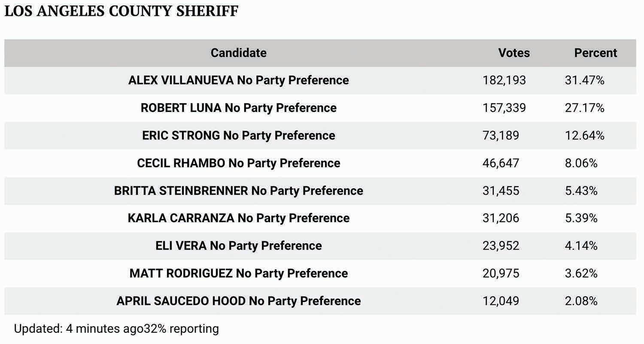The image size is (644, 344).
Task: Click April Saucedo Hood's name
Action: 238,301
